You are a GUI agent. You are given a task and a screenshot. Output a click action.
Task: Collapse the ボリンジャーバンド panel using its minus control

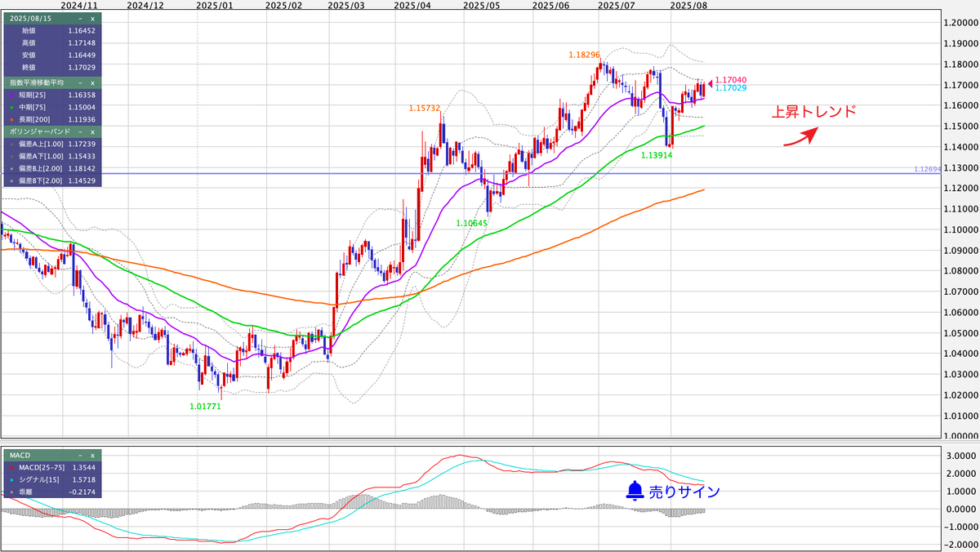79,131
